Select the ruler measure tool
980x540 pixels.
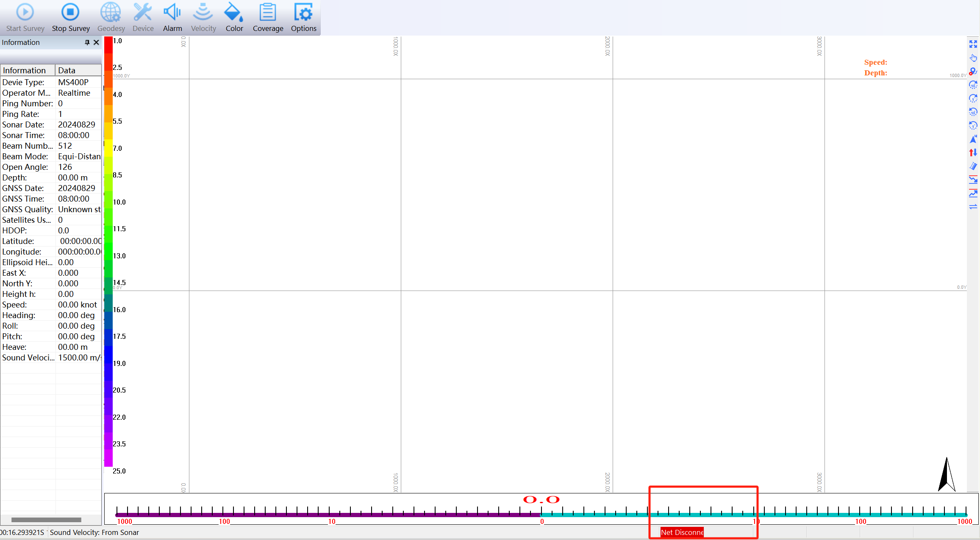tap(973, 166)
